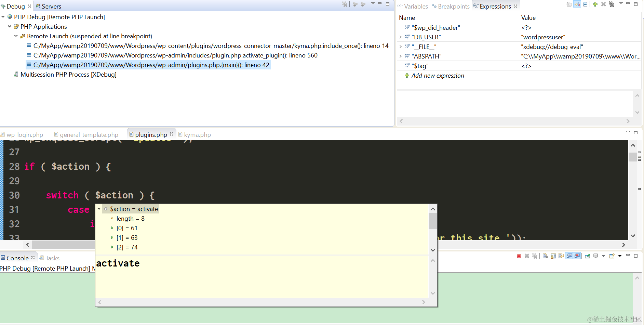Switch to the Breakpoints tab

pyautogui.click(x=451, y=6)
